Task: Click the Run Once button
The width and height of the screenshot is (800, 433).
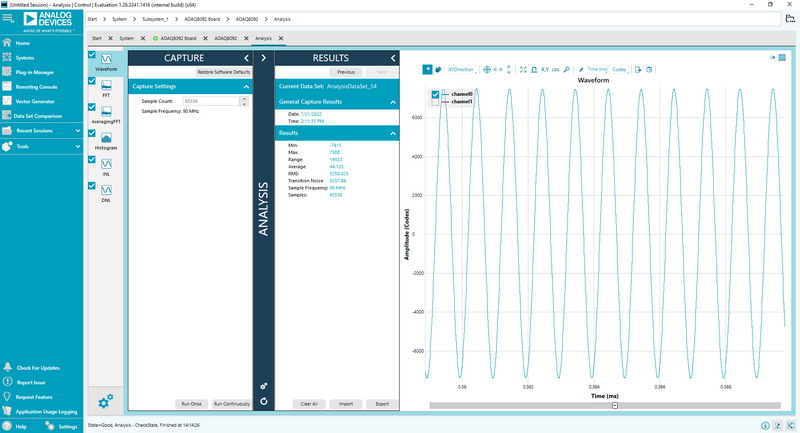Action: point(190,404)
